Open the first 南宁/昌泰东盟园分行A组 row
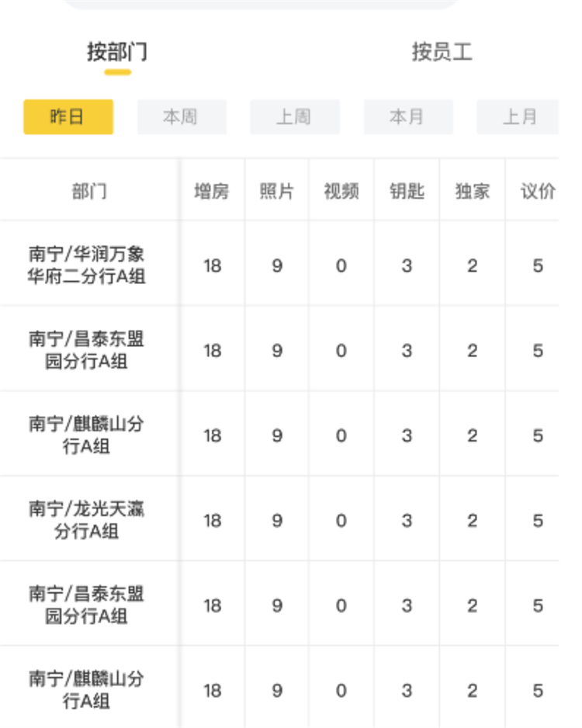This screenshot has height=728, width=582. click(x=87, y=350)
